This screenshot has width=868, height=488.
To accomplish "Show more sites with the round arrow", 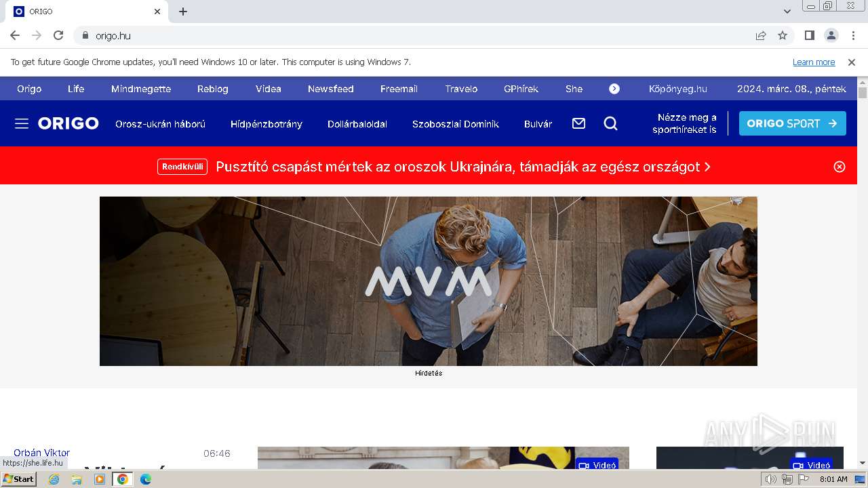I will tap(614, 89).
